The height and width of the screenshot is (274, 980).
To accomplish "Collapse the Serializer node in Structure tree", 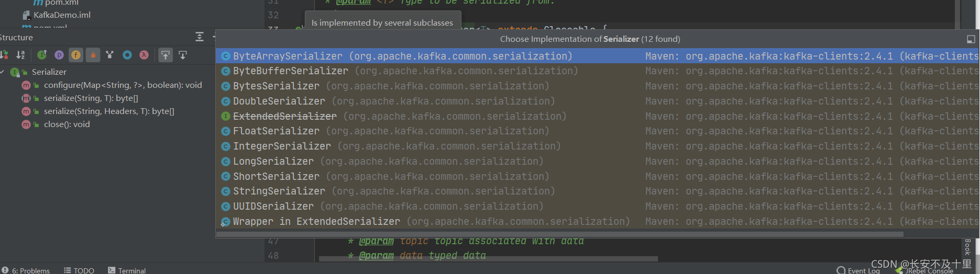I will click(x=3, y=72).
